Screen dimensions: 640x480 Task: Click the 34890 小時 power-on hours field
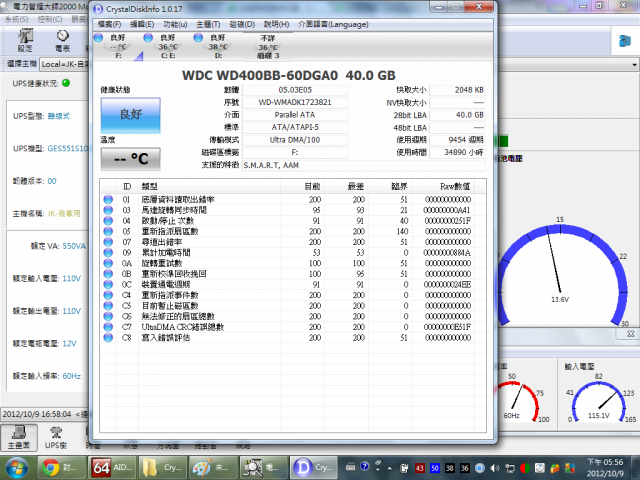tap(457, 153)
